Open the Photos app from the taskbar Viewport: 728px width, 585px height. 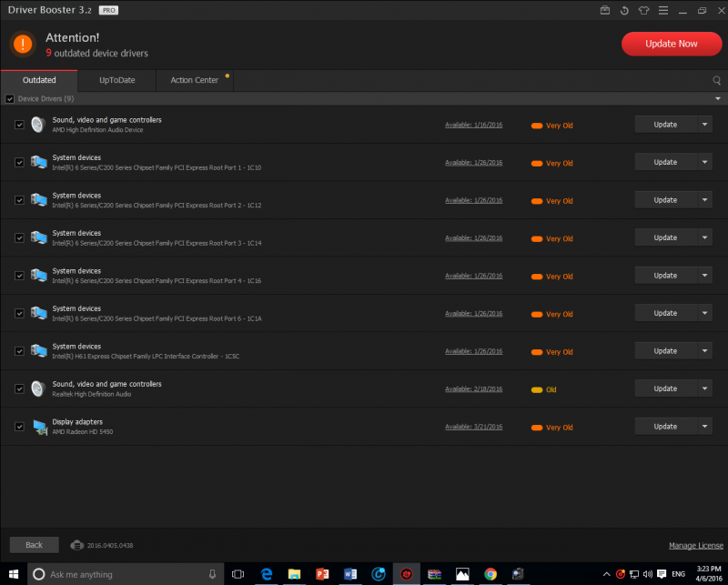coord(462,574)
